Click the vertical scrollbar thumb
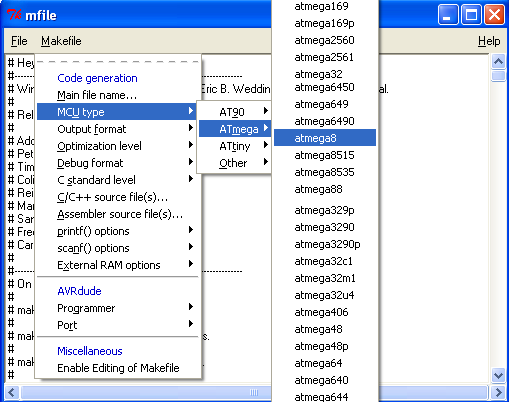Viewport: 509px width, 402px height. pos(498,75)
